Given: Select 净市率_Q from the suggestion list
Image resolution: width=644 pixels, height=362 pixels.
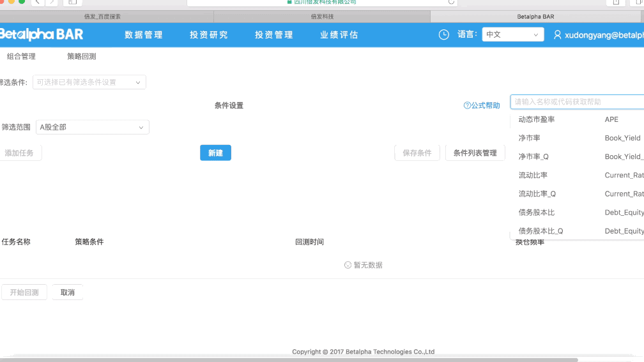Looking at the screenshot, I should coord(533,156).
